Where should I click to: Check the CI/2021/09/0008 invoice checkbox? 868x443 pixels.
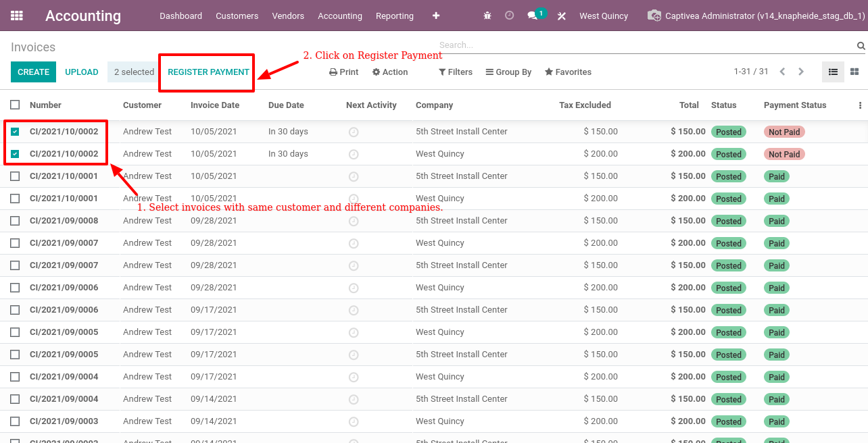point(15,221)
